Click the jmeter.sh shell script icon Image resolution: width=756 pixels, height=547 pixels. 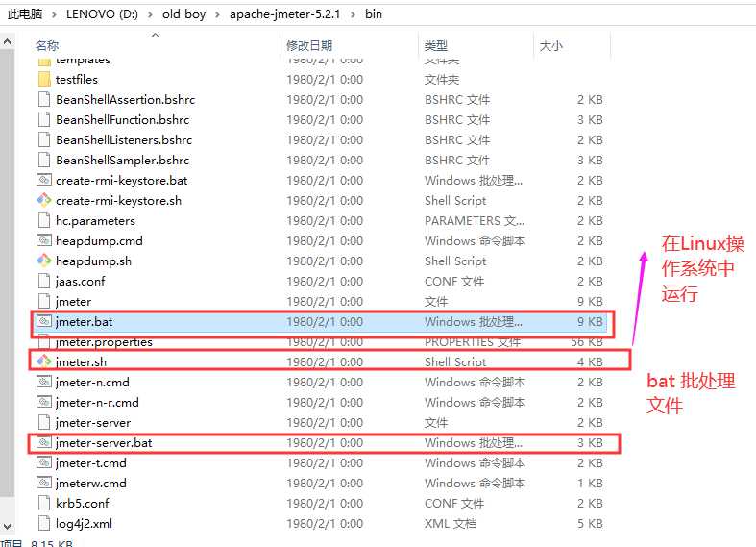pyautogui.click(x=44, y=361)
